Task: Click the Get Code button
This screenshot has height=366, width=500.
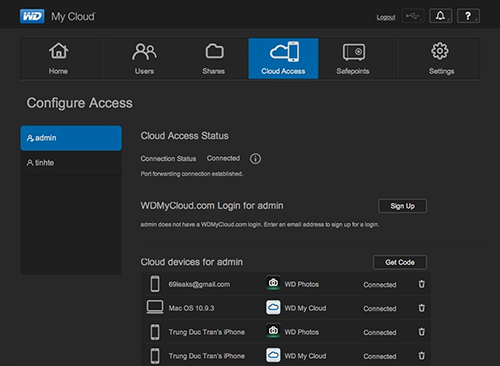Action: point(400,262)
